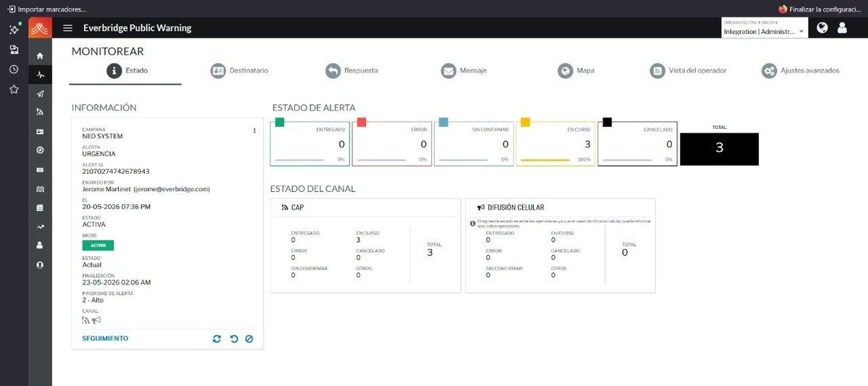This screenshot has height=386, width=868.
Task: Click the megaphone channel icon under Canal
Action: pyautogui.click(x=96, y=320)
